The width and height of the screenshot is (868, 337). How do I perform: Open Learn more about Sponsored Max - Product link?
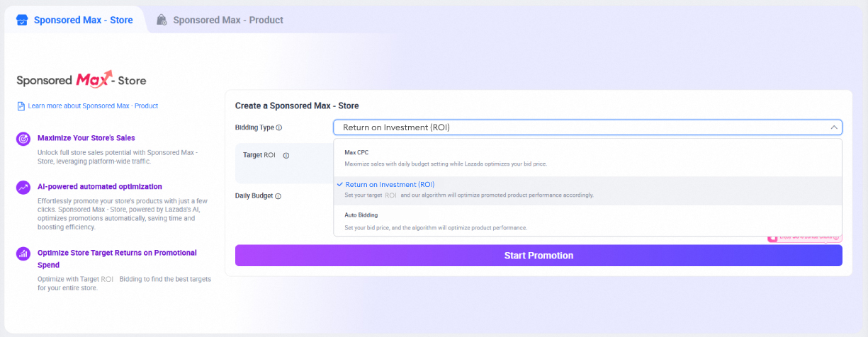[x=93, y=106]
